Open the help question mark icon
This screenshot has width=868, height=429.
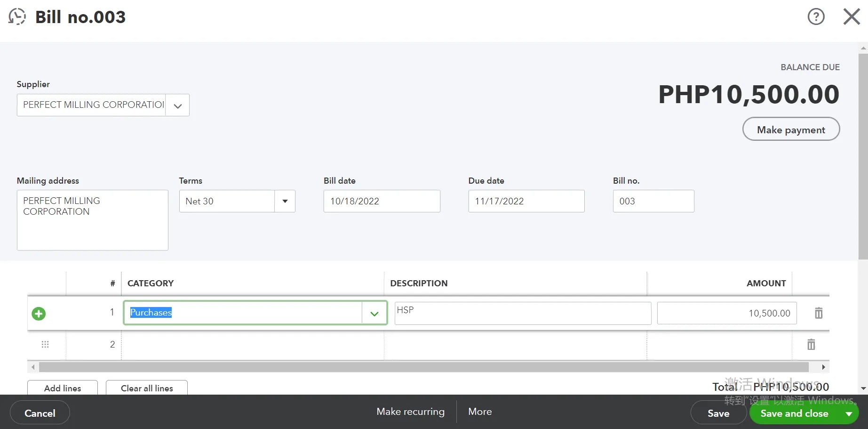tap(816, 17)
